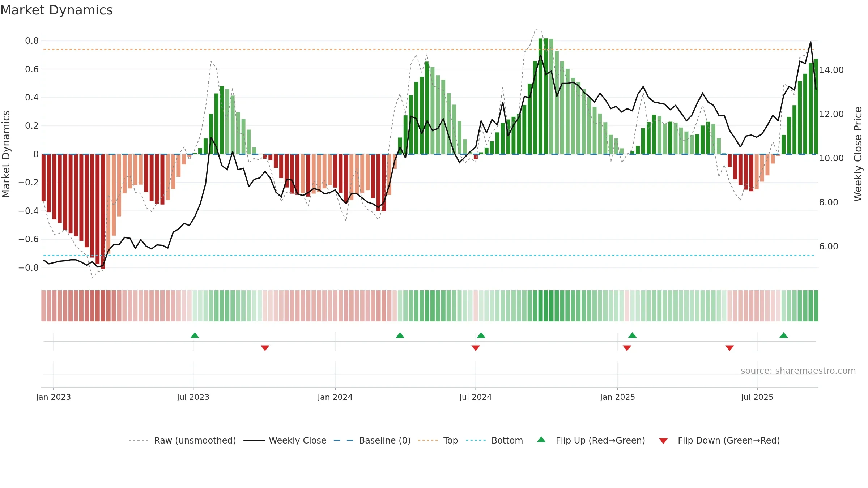Screen dimensions: 868x488
Task: Click the Jul 2024 axis label
Action: [x=476, y=397]
